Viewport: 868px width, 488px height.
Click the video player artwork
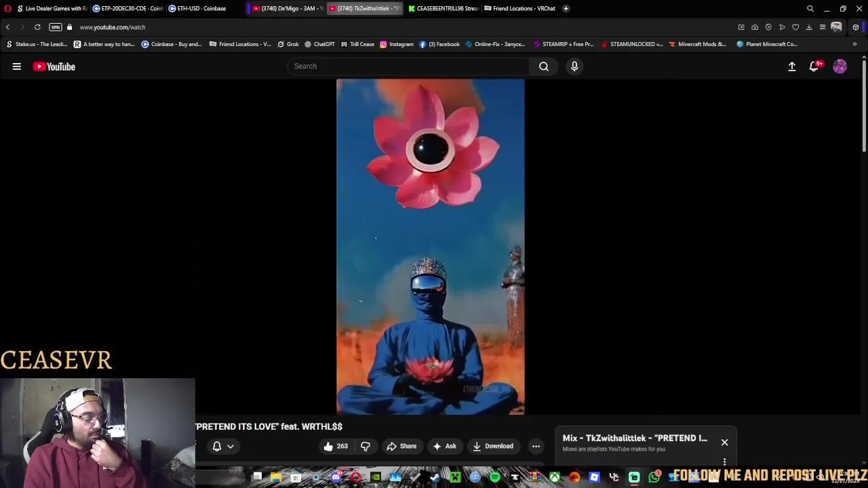click(x=430, y=247)
